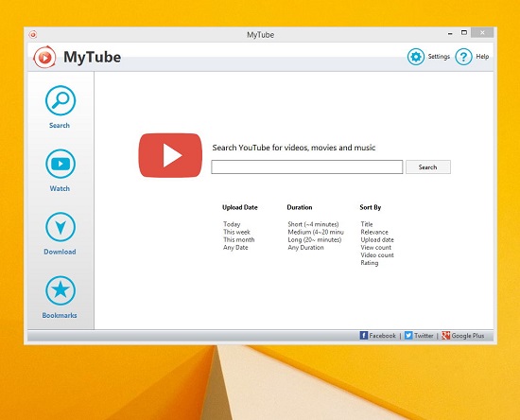Choose Any Date filter
Viewport: 520px width, 420px height.
(x=235, y=248)
